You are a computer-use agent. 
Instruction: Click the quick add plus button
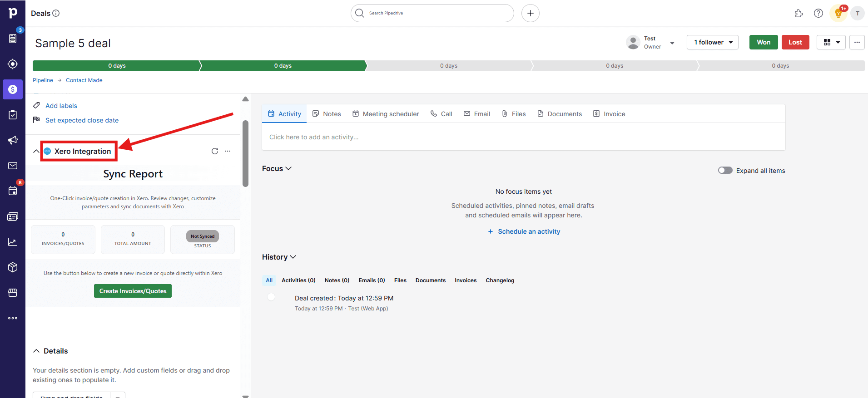tap(531, 13)
